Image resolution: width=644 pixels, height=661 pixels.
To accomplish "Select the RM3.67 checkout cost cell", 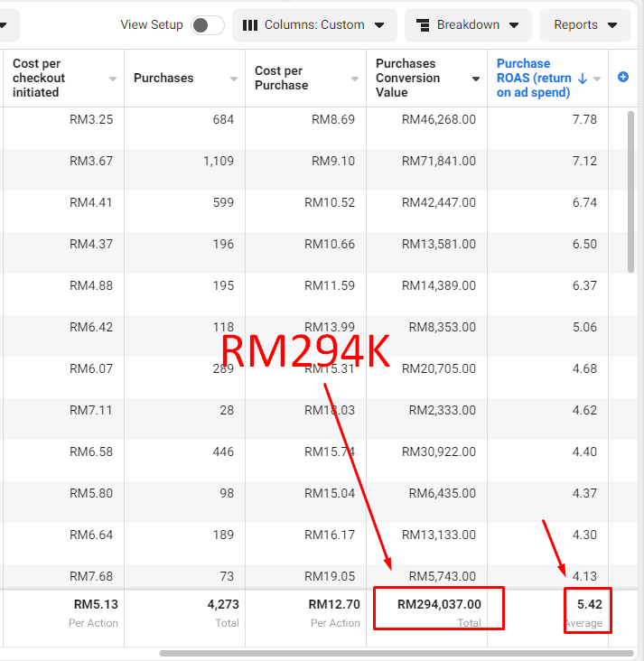I will (91, 161).
